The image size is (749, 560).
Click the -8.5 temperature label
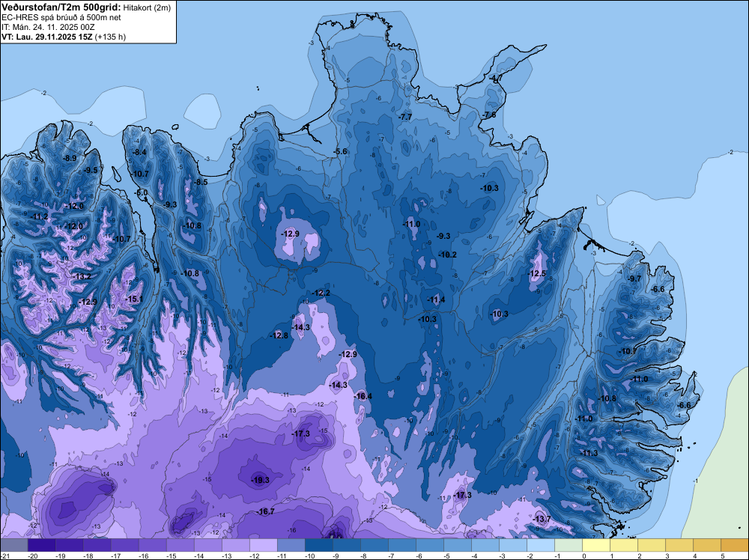201,182
